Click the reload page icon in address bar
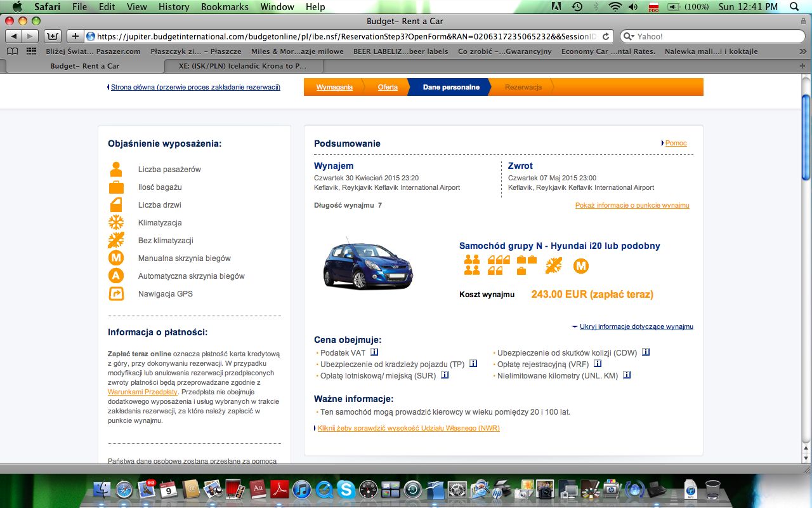Screen dimensions: 812x508 606,36
